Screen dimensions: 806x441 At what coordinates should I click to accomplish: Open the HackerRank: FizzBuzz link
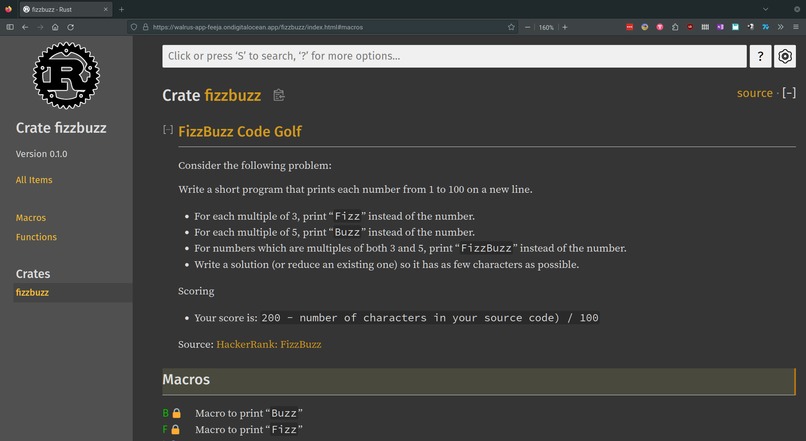pos(269,344)
